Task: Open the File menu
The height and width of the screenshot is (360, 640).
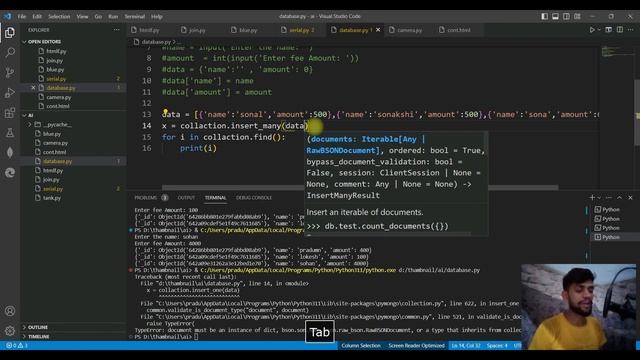Action: pos(22,16)
